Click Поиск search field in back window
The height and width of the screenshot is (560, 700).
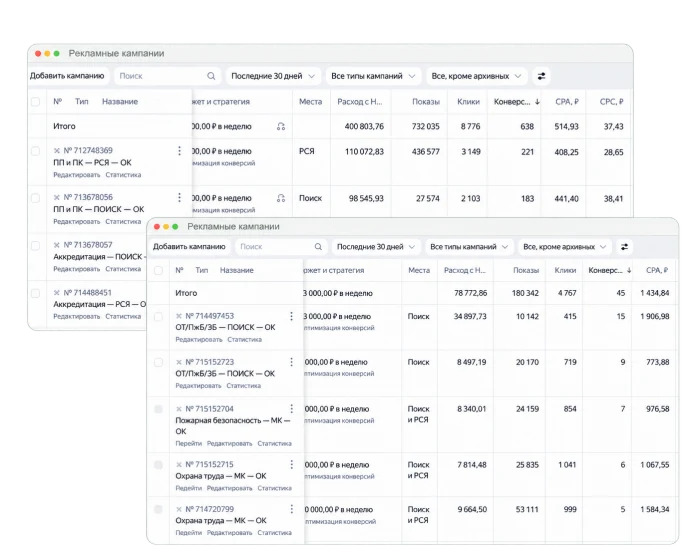(x=167, y=76)
